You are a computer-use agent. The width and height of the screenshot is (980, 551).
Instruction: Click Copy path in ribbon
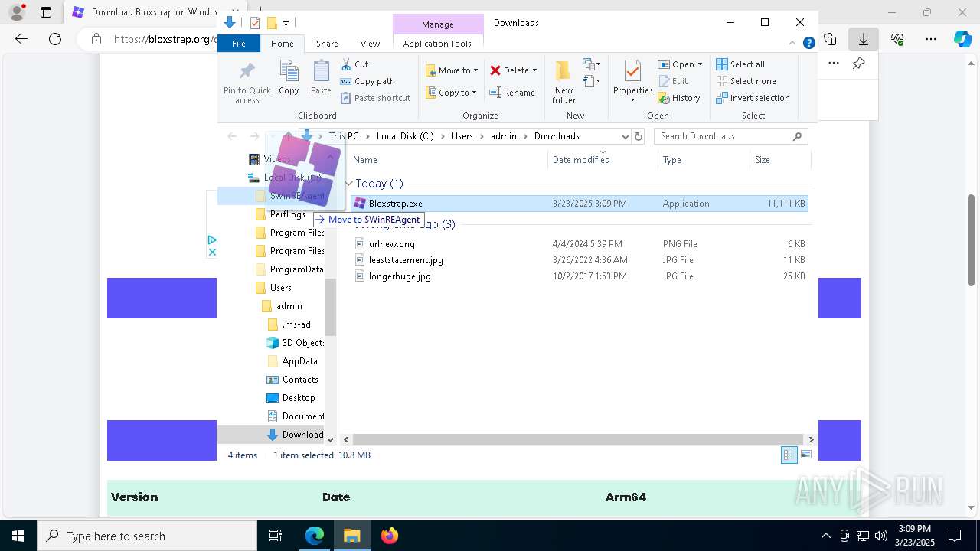[x=367, y=81]
